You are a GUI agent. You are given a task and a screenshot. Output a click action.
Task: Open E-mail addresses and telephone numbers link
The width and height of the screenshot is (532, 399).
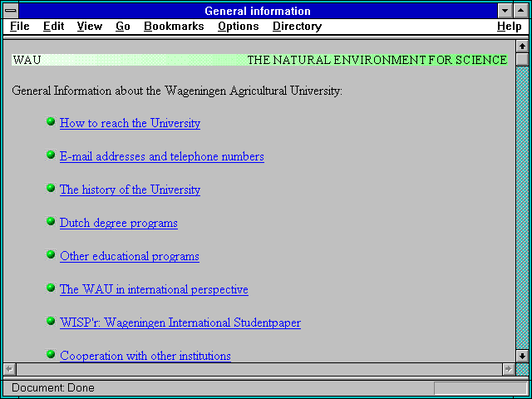point(162,156)
